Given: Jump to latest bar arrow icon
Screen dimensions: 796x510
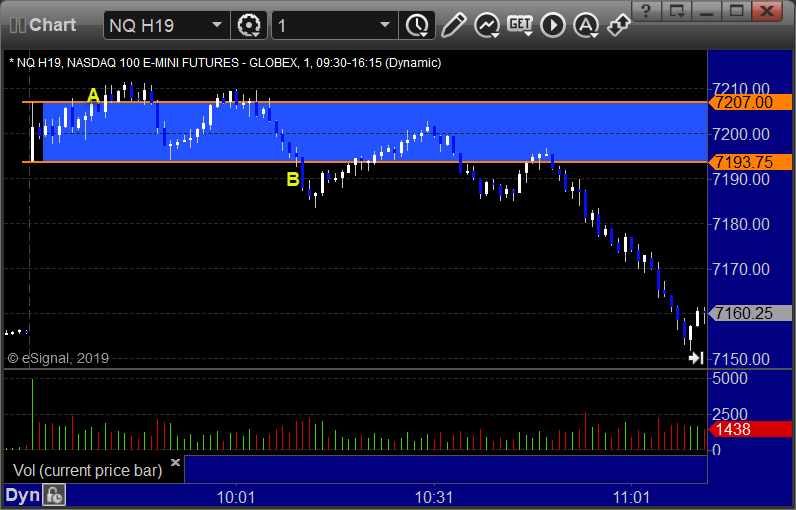Looking at the screenshot, I should pos(696,358).
